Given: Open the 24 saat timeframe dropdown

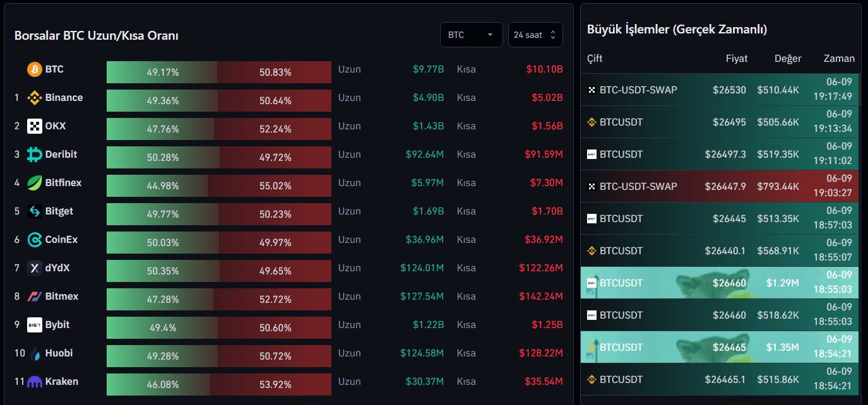Looking at the screenshot, I should click(x=535, y=35).
